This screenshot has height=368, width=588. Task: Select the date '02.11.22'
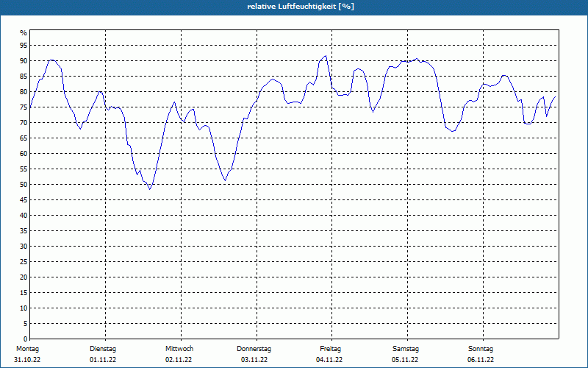point(179,360)
